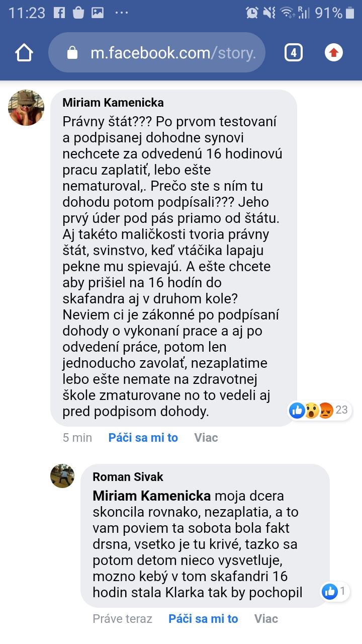Tap the Facebook notification icon in the status bar
The width and height of the screenshot is (362, 644).
[x=59, y=13]
